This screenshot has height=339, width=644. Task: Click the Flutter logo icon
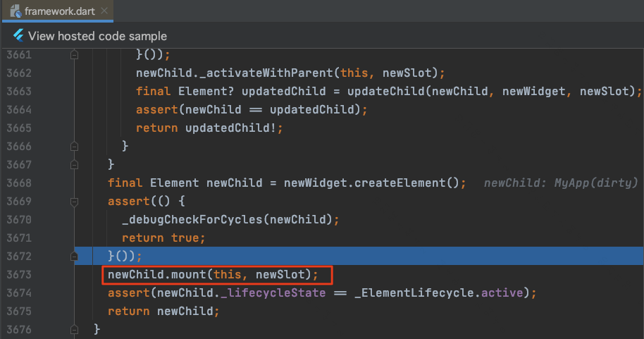click(x=18, y=36)
